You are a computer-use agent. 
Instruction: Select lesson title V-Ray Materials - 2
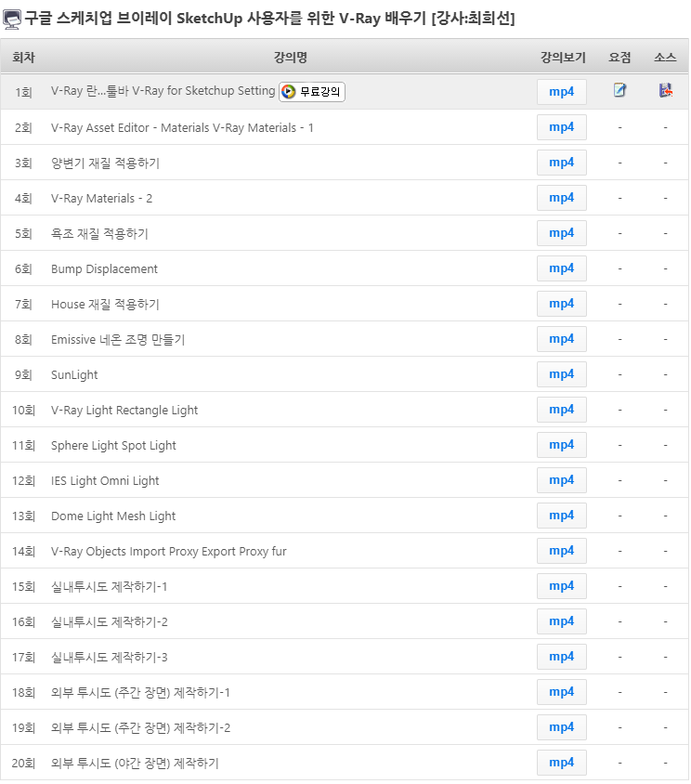tap(101, 199)
